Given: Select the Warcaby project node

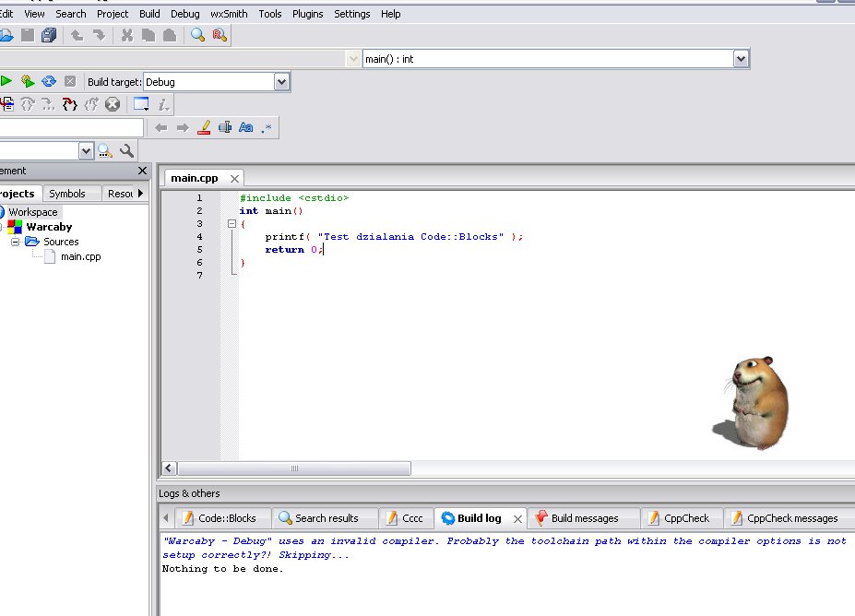Looking at the screenshot, I should [49, 227].
